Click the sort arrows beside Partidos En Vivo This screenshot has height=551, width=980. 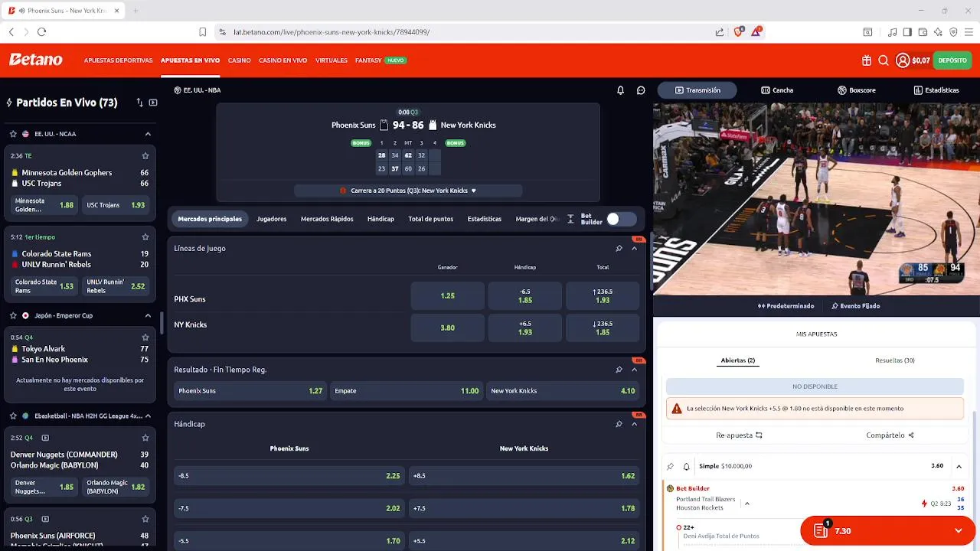click(139, 103)
